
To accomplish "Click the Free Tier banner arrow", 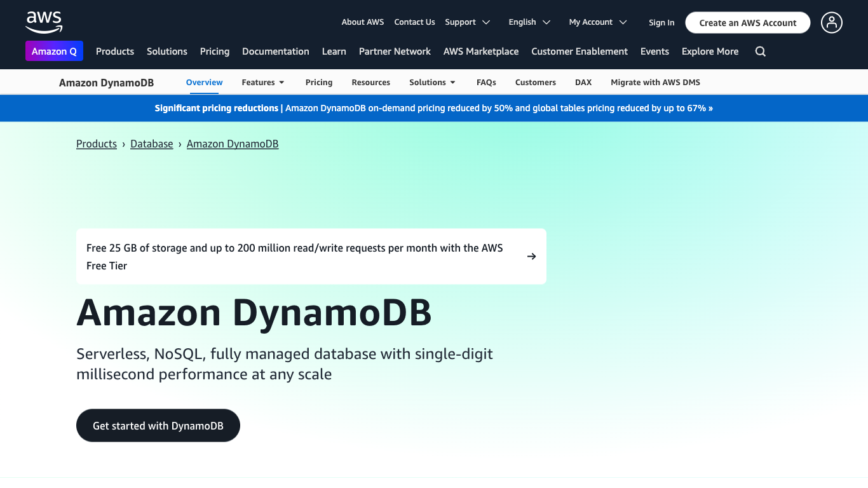I will point(532,257).
